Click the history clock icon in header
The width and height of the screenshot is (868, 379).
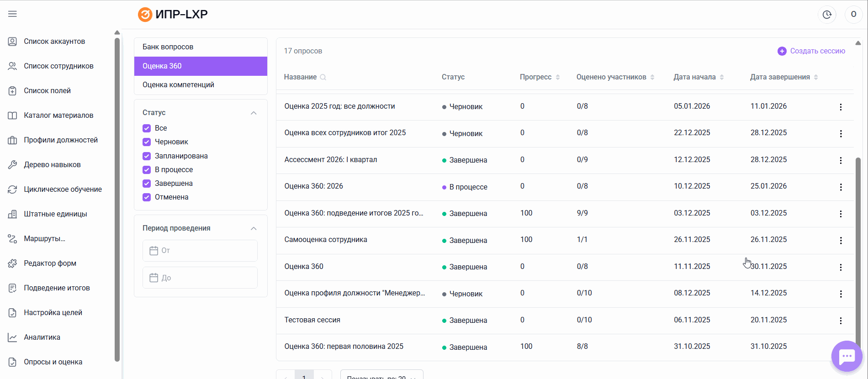[x=827, y=15]
